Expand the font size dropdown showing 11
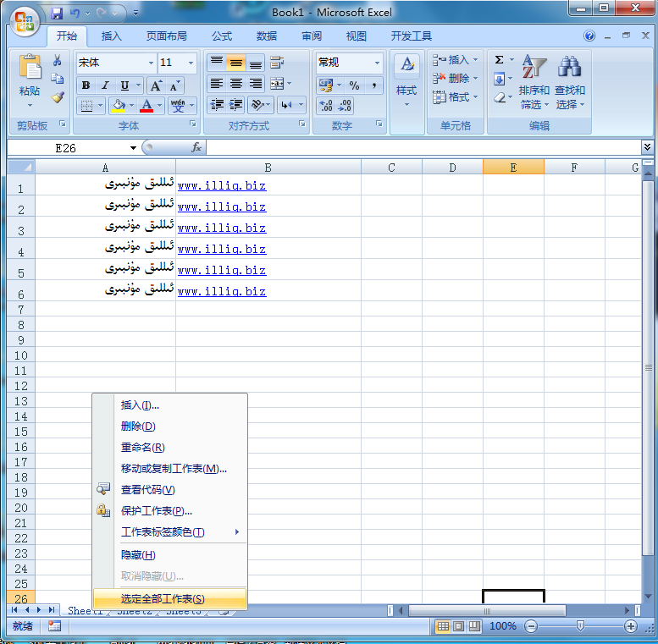This screenshot has height=644, width=658. 191,63
